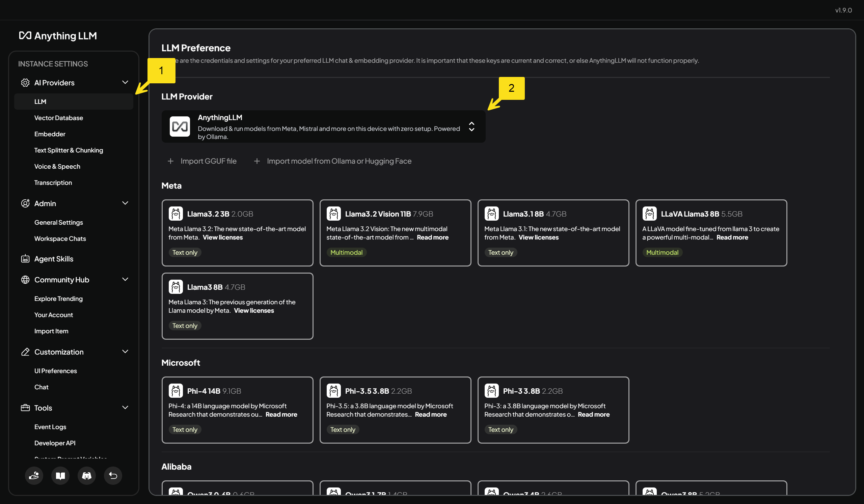Image resolution: width=864 pixels, height=504 pixels.
Task: Open the Discord community icon
Action: 87,476
